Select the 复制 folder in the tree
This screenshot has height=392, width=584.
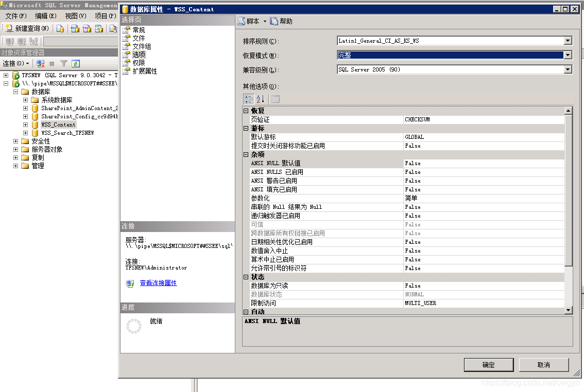(x=38, y=157)
